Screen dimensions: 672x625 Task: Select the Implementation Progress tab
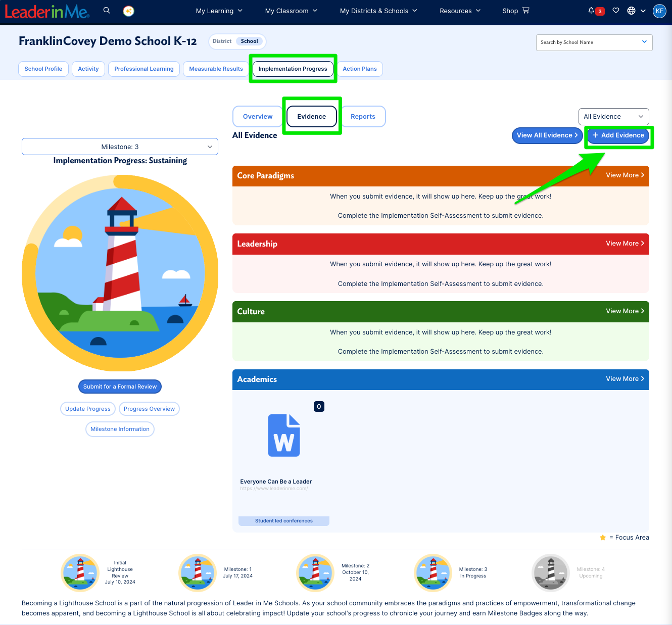[293, 69]
